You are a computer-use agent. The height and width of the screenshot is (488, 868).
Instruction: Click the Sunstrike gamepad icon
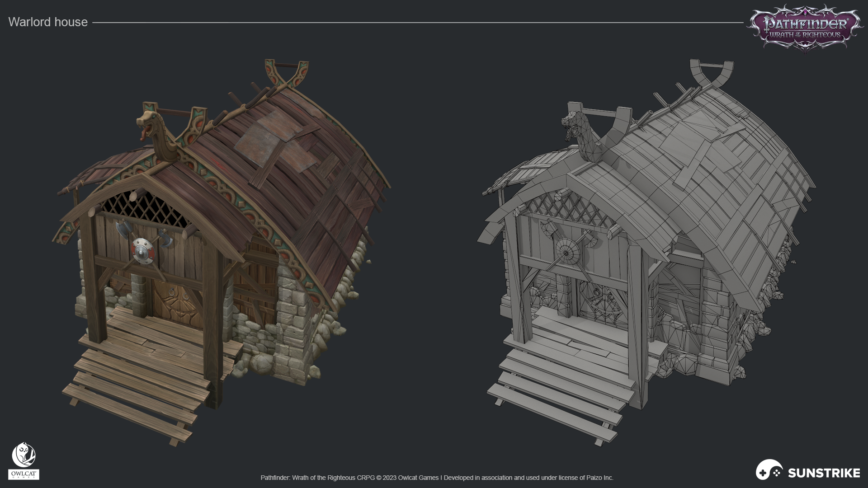(769, 470)
